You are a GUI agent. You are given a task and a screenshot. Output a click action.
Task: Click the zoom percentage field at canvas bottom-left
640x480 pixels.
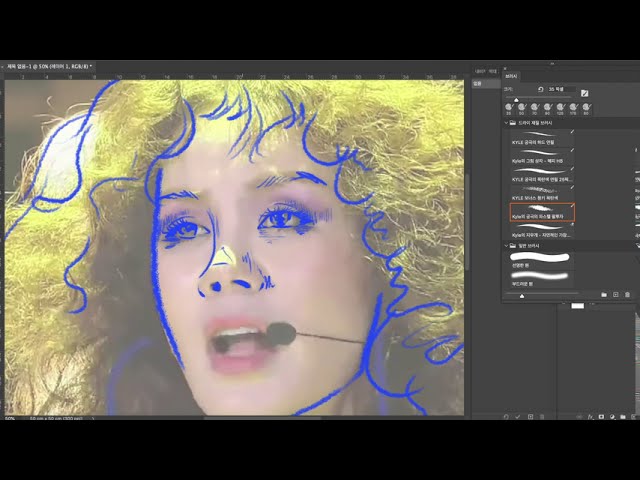(x=11, y=418)
